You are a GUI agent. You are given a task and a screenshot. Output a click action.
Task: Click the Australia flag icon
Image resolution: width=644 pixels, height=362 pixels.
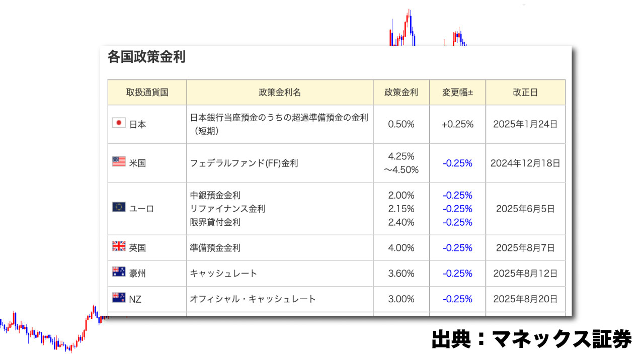pos(119,272)
